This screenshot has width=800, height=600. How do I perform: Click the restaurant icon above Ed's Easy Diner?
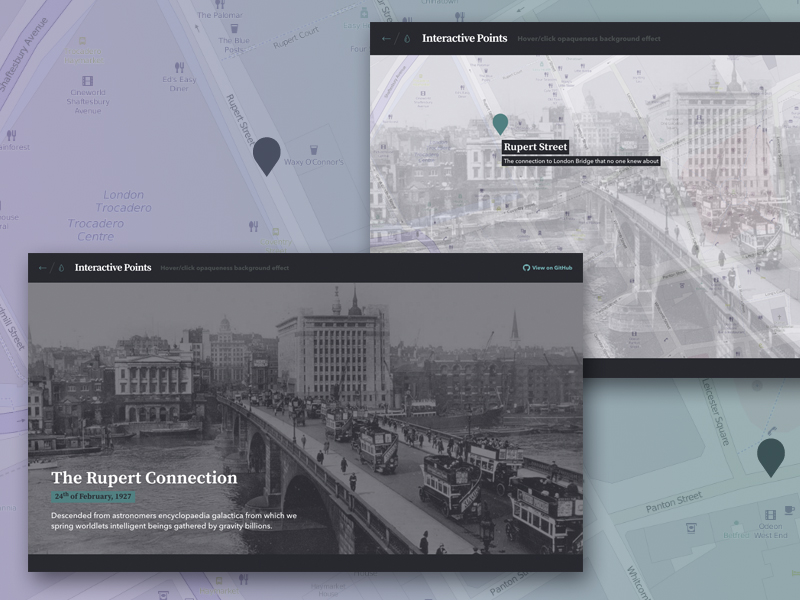(x=179, y=67)
